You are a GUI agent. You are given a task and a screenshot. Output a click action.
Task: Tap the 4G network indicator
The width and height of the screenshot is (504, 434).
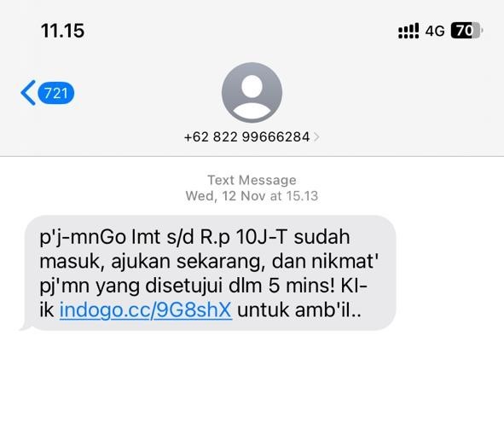click(435, 32)
